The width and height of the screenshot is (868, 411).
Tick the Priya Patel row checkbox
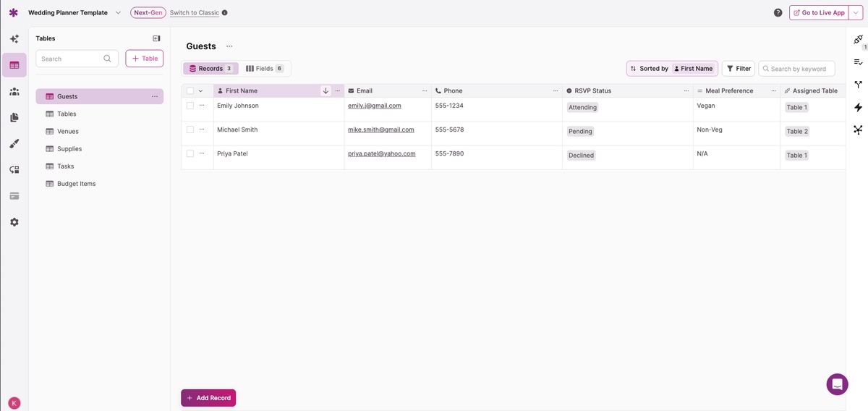pyautogui.click(x=190, y=153)
